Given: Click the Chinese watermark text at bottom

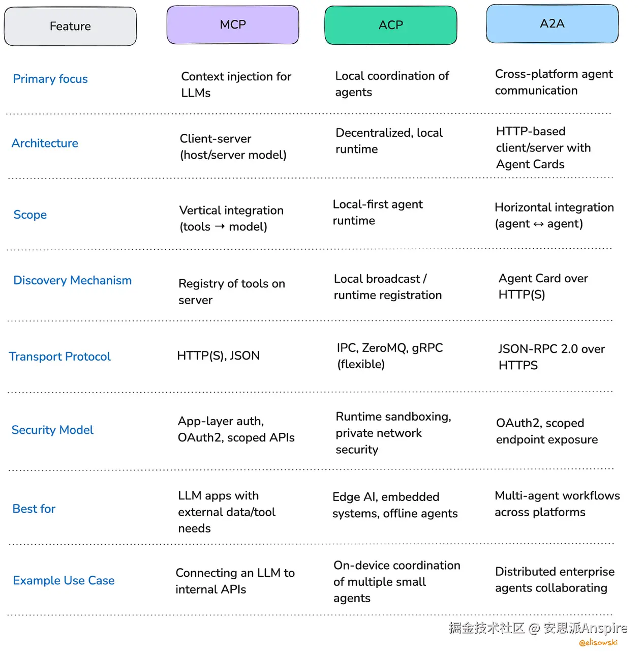Looking at the screenshot, I should click(538, 628).
